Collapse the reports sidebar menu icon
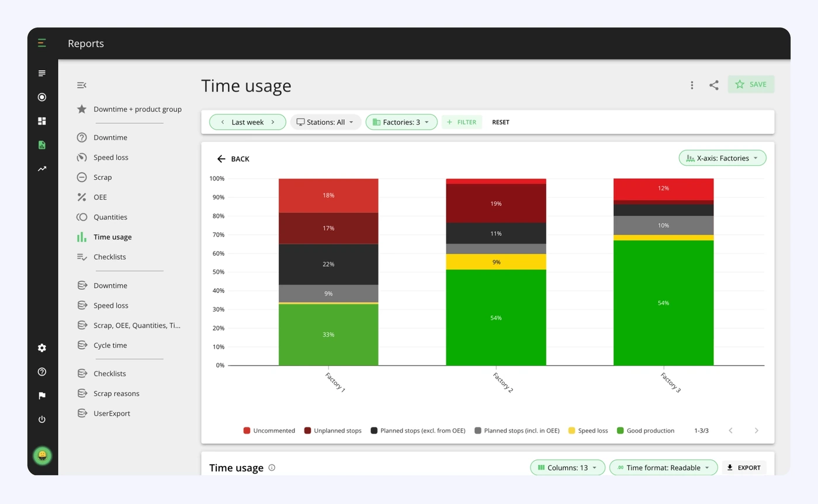The width and height of the screenshot is (818, 504). (x=82, y=85)
